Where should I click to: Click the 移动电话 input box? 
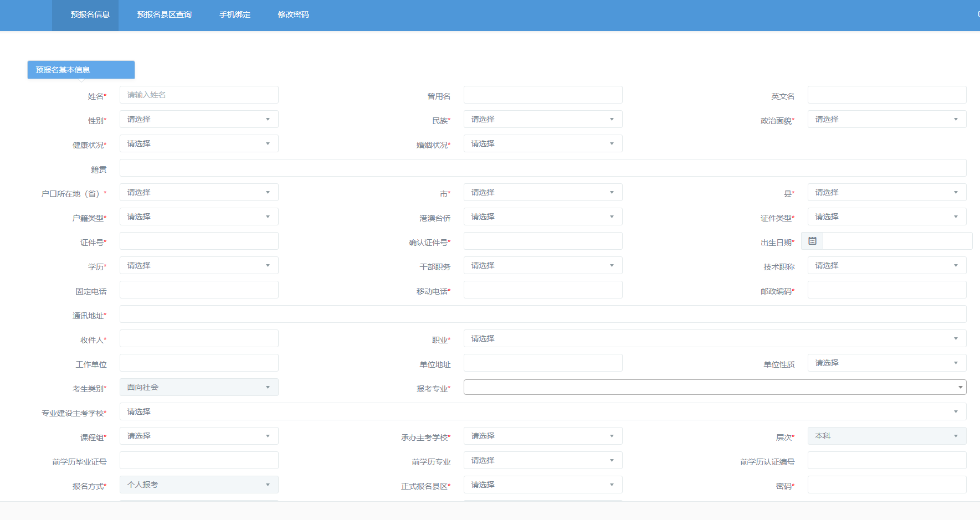[x=542, y=290]
